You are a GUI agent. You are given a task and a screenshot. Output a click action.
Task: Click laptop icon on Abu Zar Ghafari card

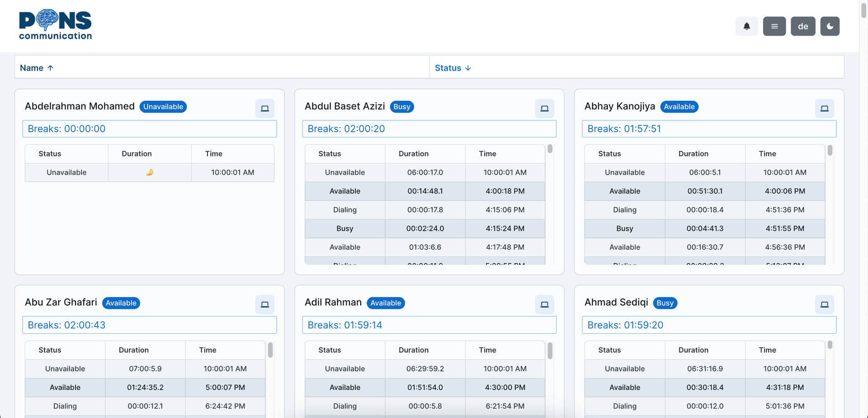click(265, 304)
